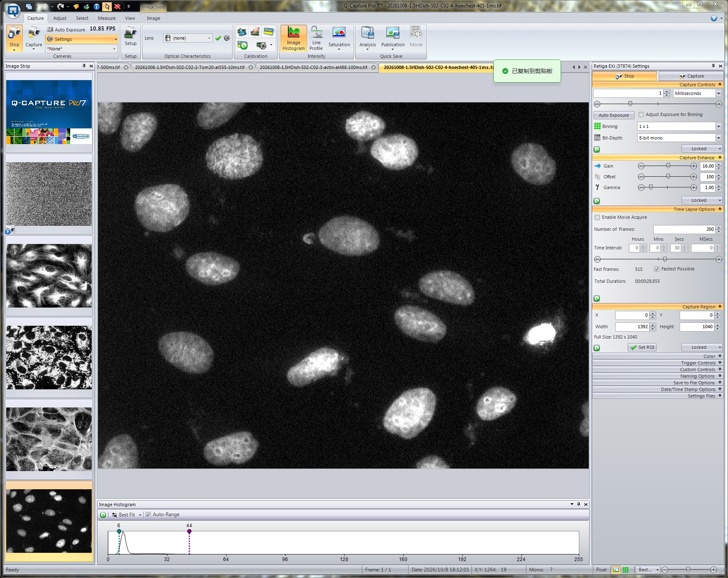Open the Analysis quick save tool
The image size is (728, 578).
(367, 38)
